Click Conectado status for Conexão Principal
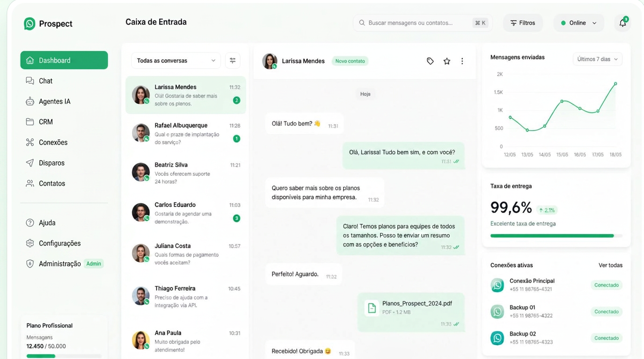 (607, 285)
